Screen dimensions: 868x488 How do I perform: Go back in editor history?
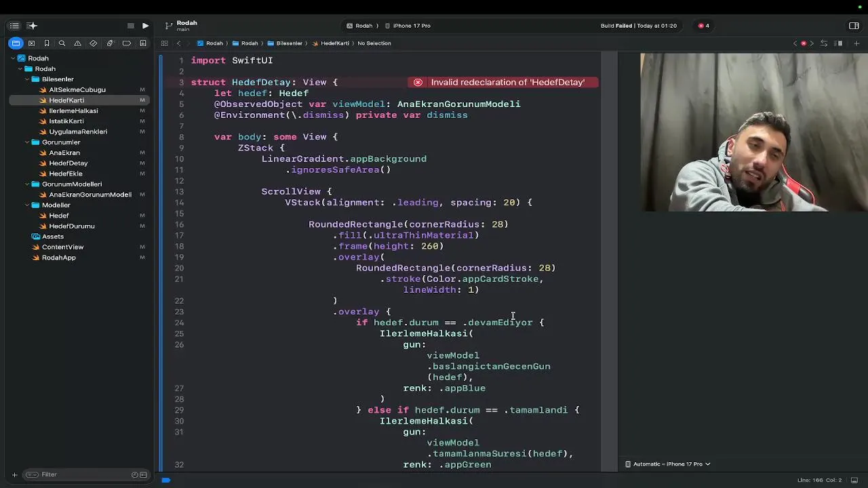pyautogui.click(x=179, y=43)
